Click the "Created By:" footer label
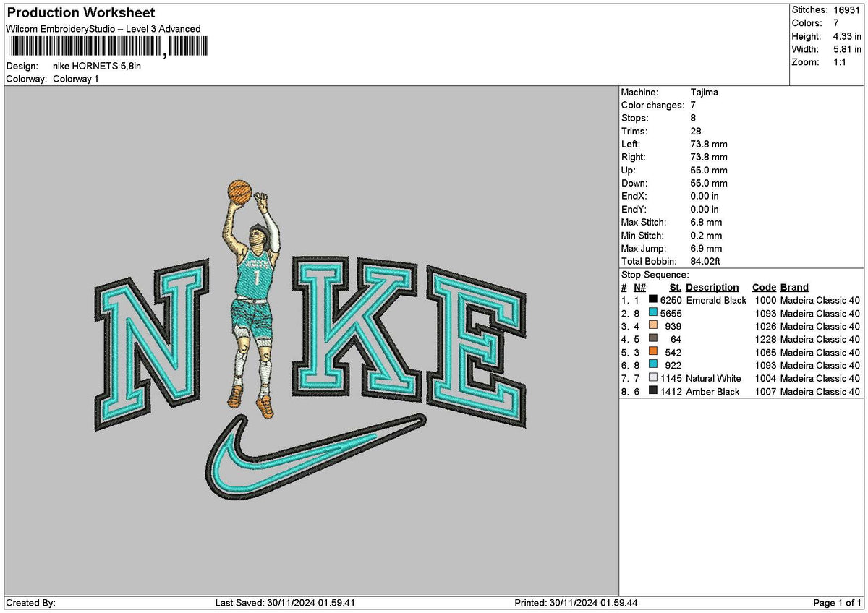Image resolution: width=868 pixels, height=613 pixels. click(30, 603)
